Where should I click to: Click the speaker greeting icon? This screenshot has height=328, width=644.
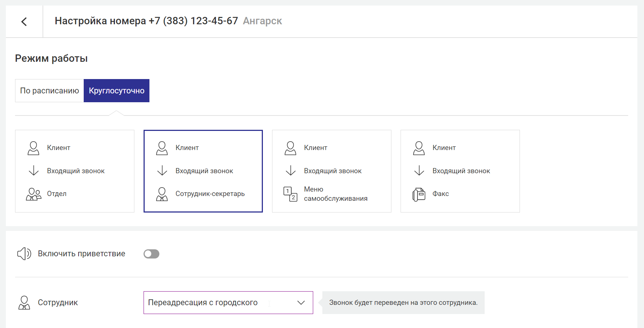(24, 254)
